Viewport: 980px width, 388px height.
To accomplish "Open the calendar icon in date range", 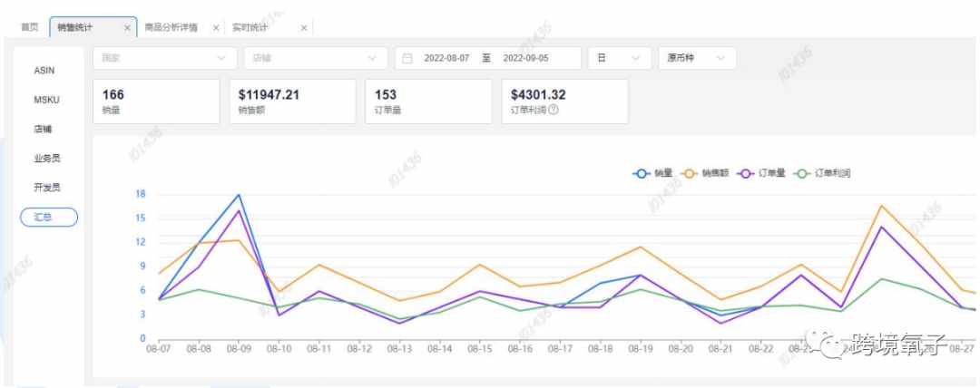I will (x=407, y=58).
